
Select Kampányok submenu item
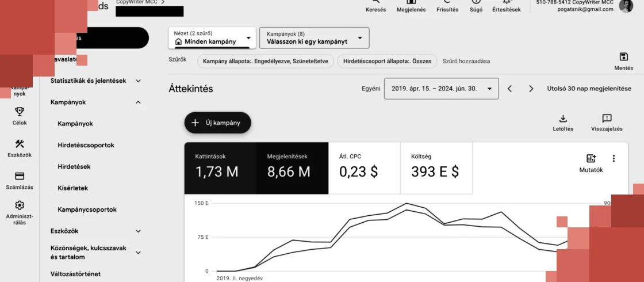75,124
